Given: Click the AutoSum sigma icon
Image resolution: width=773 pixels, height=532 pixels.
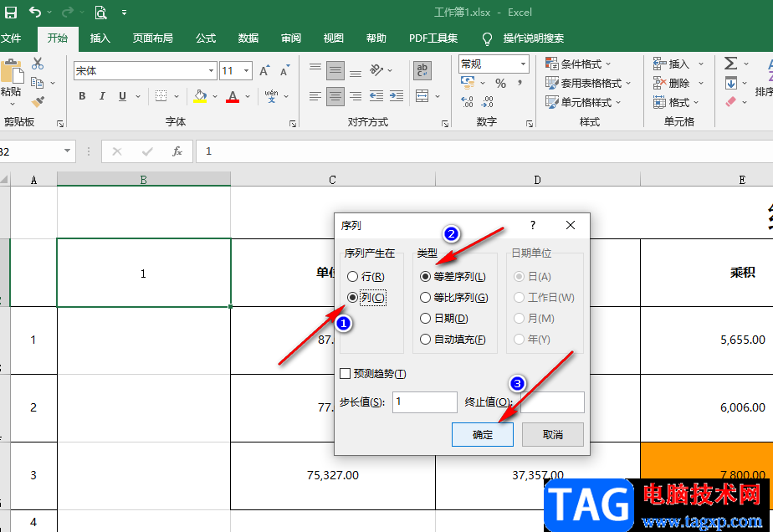Looking at the screenshot, I should point(730,63).
